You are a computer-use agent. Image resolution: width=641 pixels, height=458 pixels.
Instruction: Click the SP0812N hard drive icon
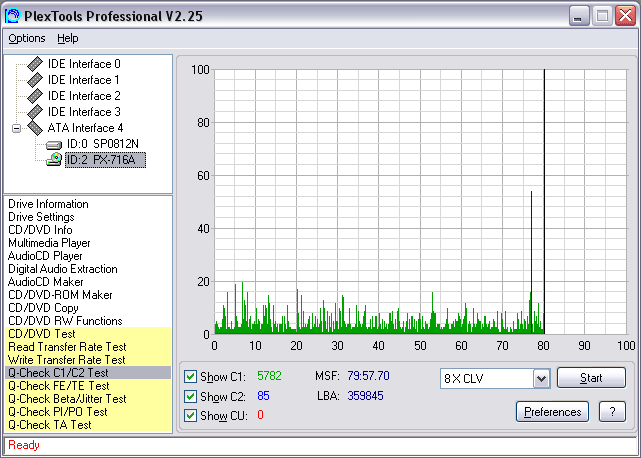[x=54, y=144]
